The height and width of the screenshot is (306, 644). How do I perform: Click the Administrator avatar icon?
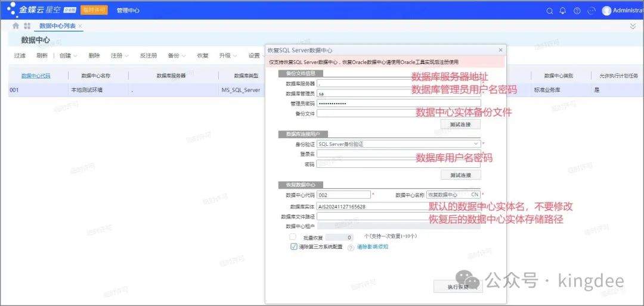click(x=607, y=11)
